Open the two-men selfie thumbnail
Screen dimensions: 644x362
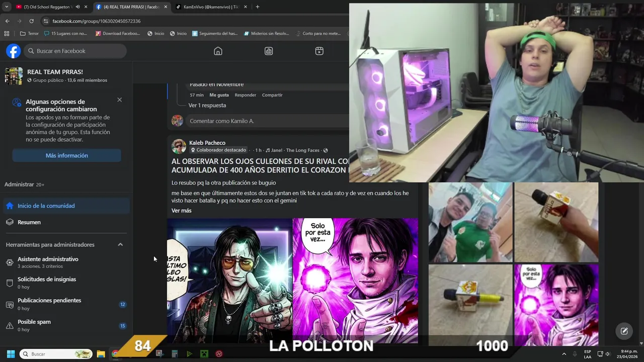pos(470,222)
